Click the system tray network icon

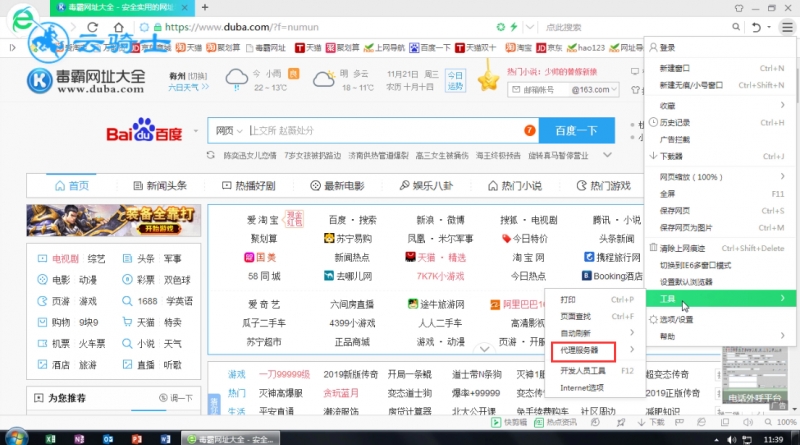coord(747,439)
